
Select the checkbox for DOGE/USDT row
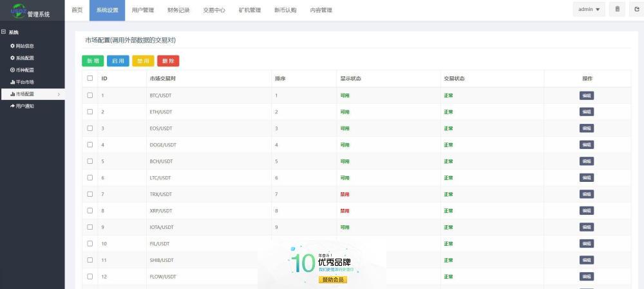(x=90, y=144)
